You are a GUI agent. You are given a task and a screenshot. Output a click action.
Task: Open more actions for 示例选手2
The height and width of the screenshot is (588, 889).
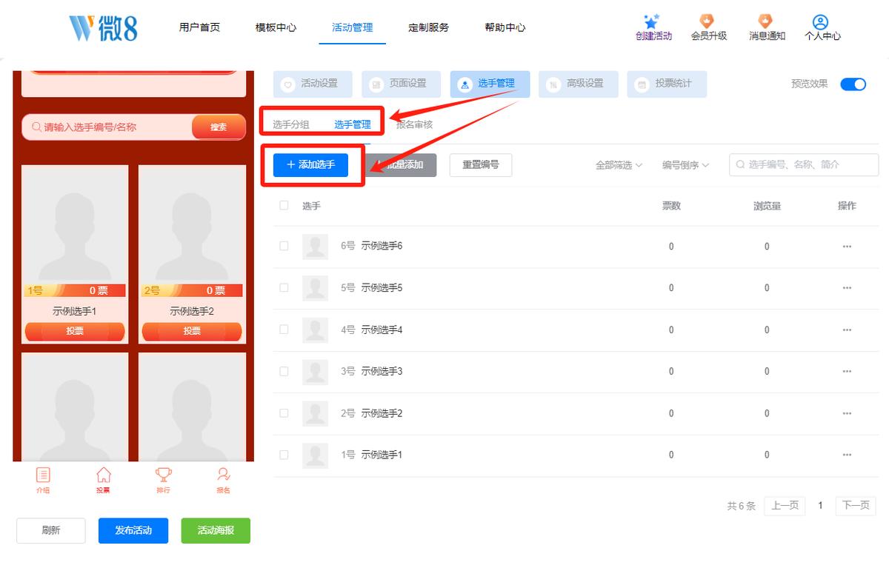click(x=847, y=414)
